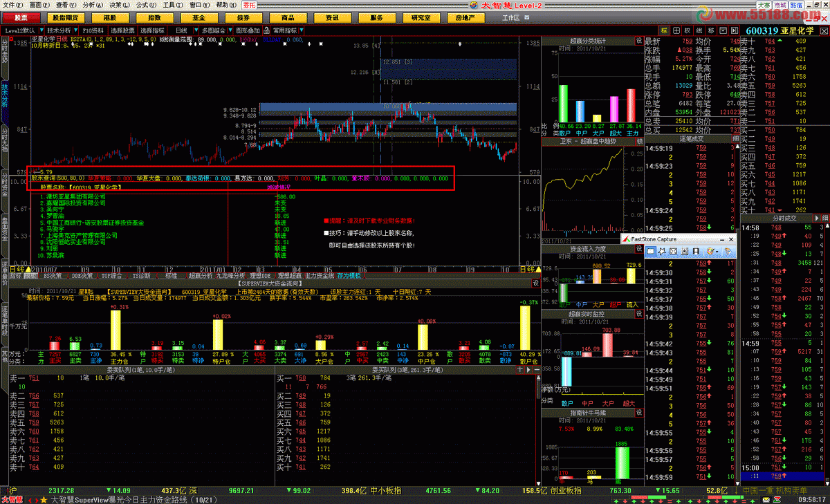This screenshot has height=504, width=830.
Task: Click 设 settings in 指南针牛马熊 panel
Action: (x=639, y=413)
